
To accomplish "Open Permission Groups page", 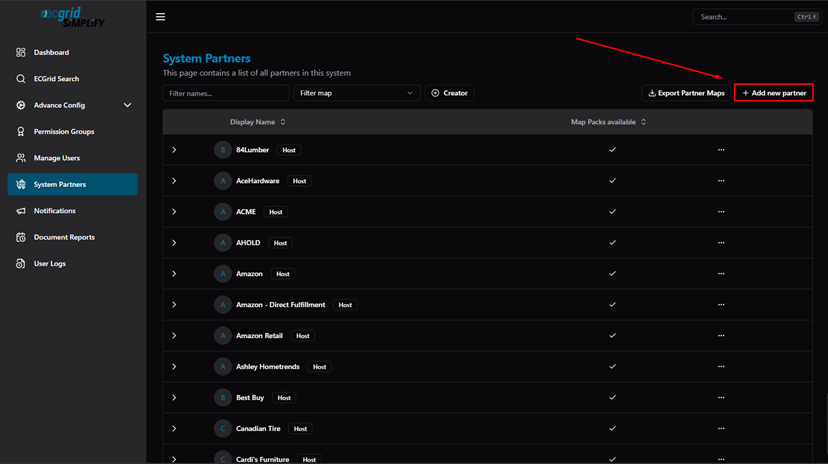I will point(72,131).
